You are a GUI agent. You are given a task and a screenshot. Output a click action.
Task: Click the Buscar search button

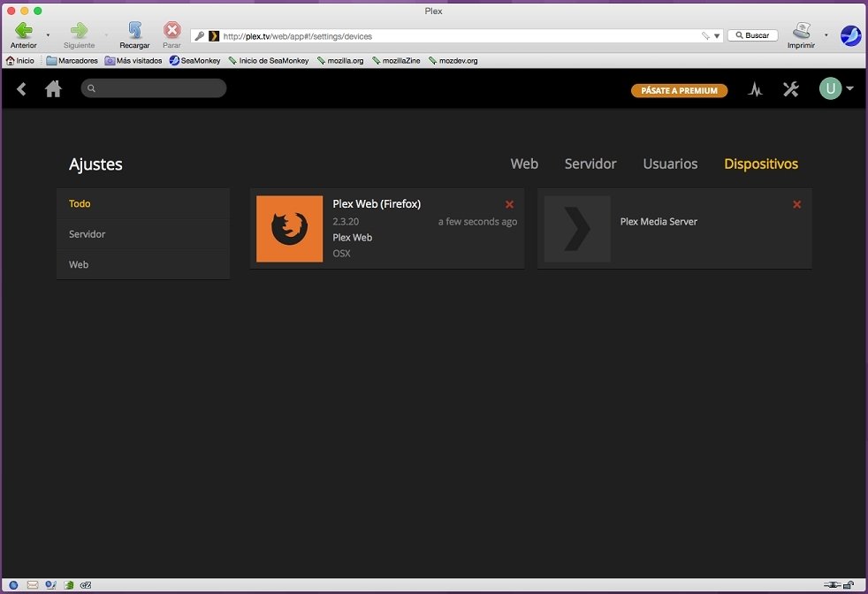tap(752, 35)
